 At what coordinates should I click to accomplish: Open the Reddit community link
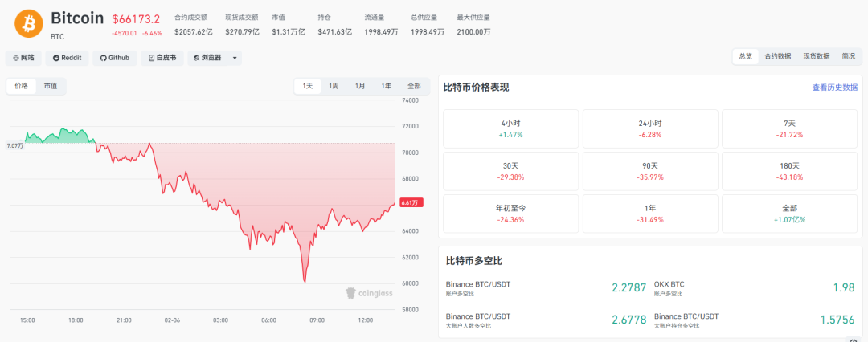(67, 58)
